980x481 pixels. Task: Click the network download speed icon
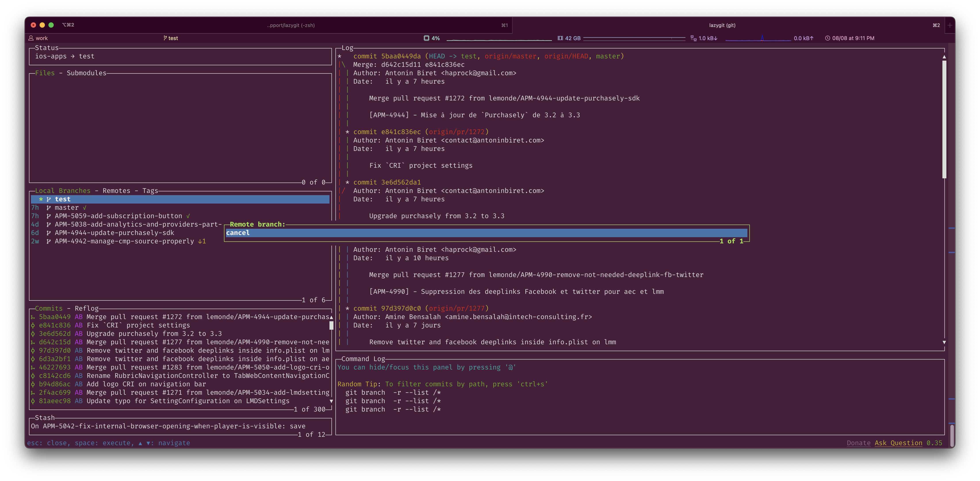[x=693, y=38]
